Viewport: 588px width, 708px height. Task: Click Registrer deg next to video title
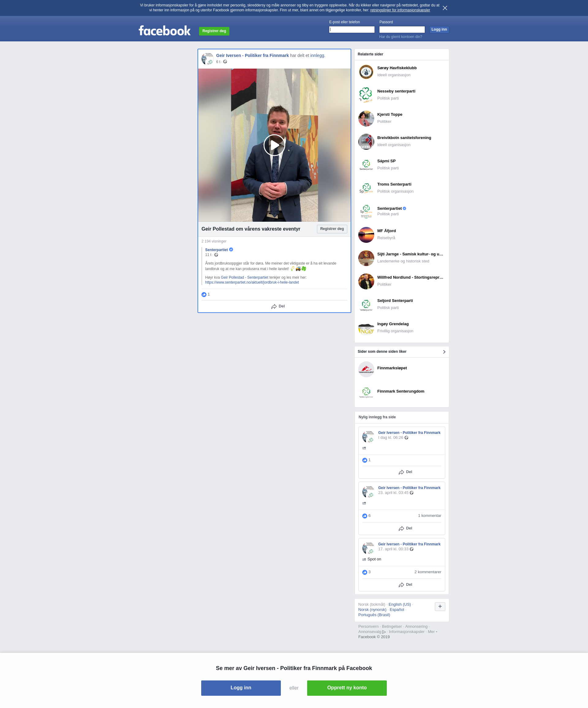(332, 229)
